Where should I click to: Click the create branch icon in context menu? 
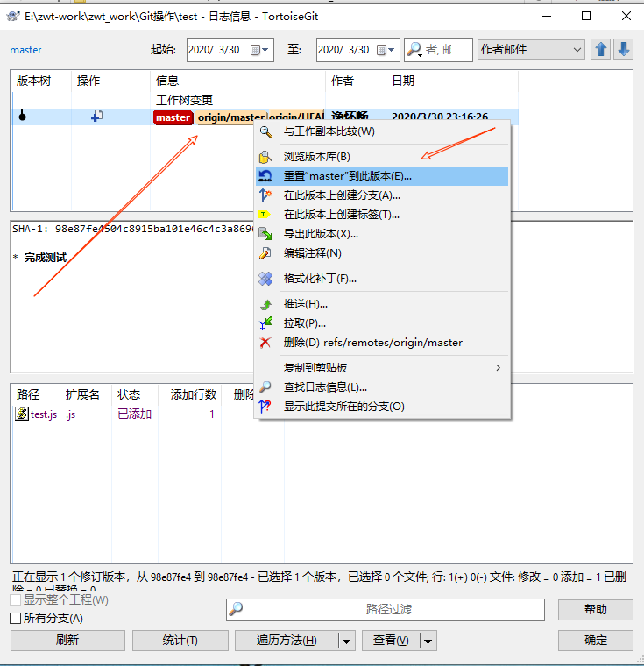click(x=266, y=195)
